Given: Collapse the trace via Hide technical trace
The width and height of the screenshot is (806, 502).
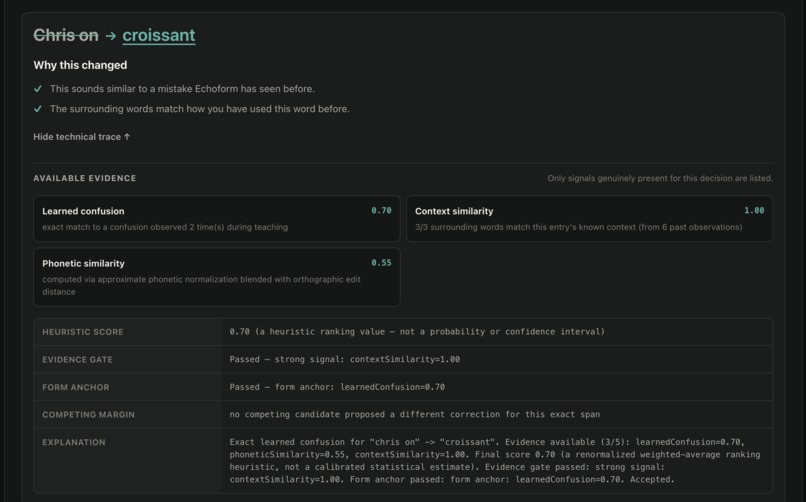Looking at the screenshot, I should click(x=82, y=137).
